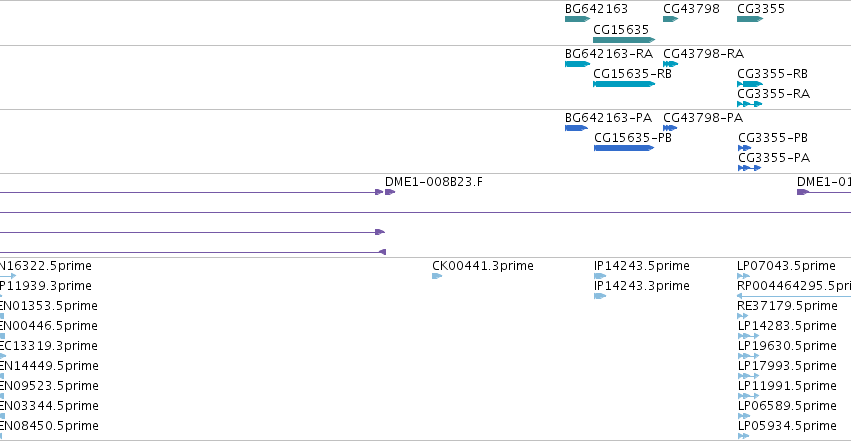
Task: Click the P11939.3prime EST label
Action: (46, 286)
